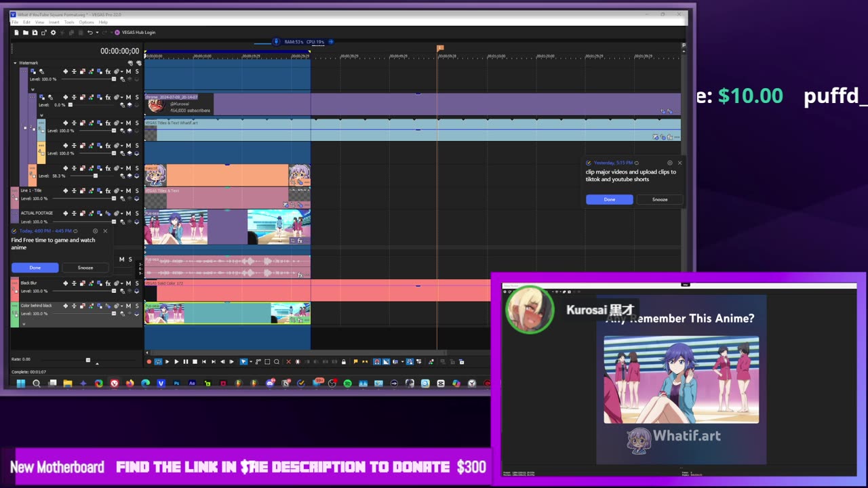Insert a region from the transport bar

365,361
